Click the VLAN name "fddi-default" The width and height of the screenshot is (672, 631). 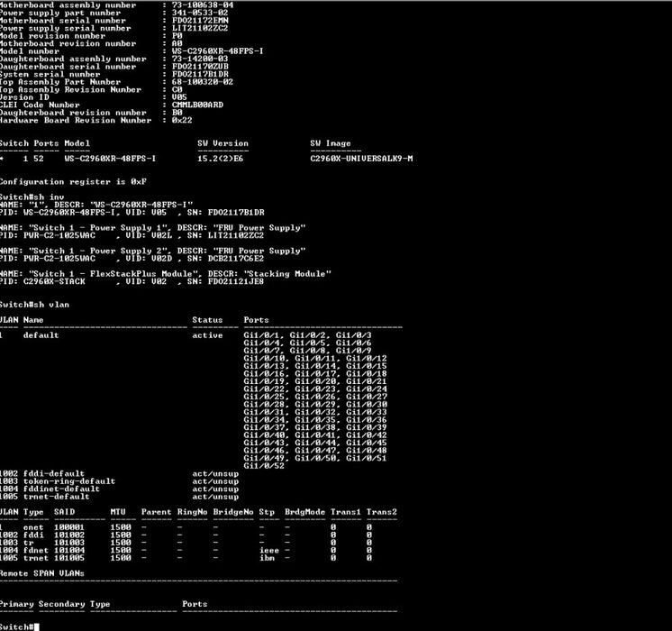(54, 474)
